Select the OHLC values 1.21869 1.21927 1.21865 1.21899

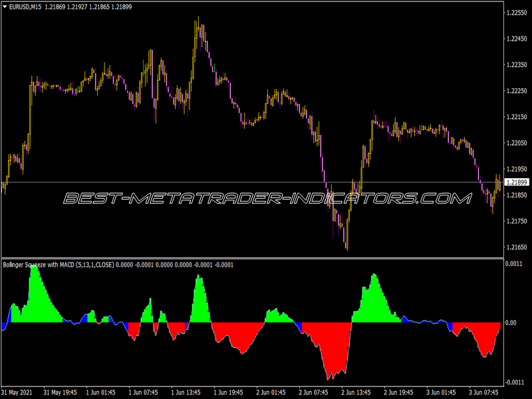[x=88, y=7]
